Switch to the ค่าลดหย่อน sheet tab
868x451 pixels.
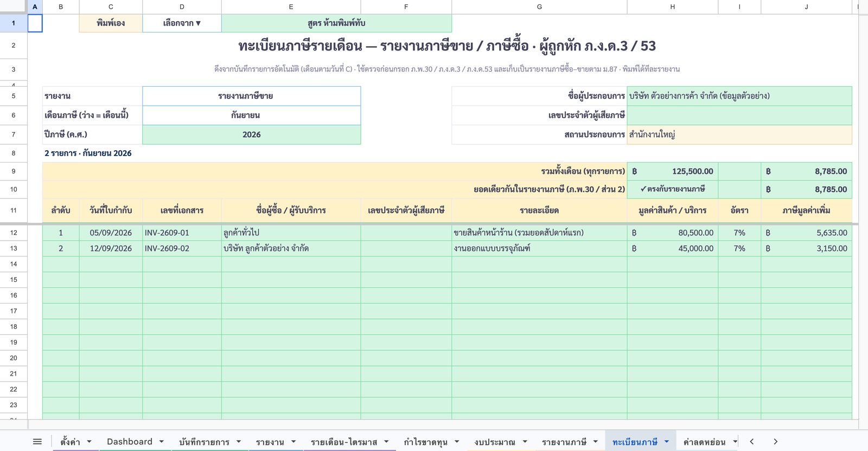[x=704, y=442]
